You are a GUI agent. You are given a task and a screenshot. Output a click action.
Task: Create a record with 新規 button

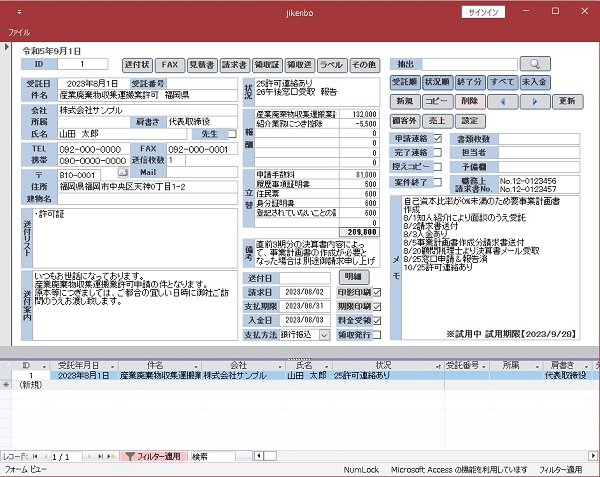(405, 102)
